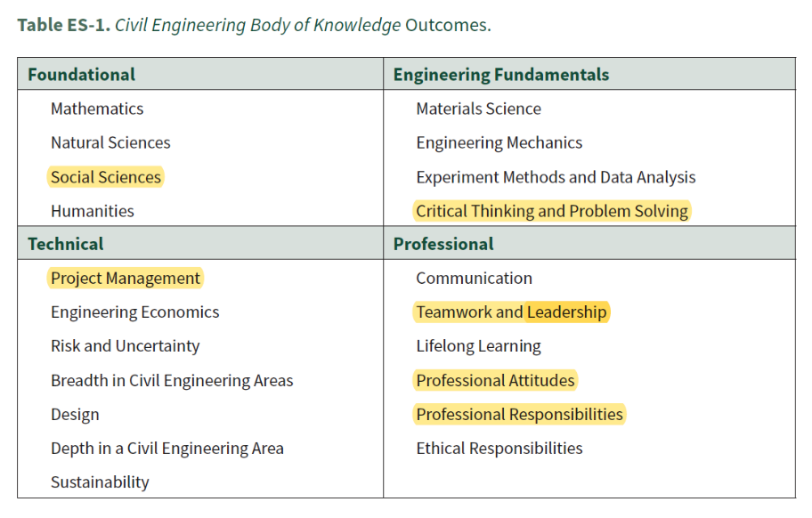Click the Lifelong Learning entry
The image size is (812, 518).
[479, 346]
